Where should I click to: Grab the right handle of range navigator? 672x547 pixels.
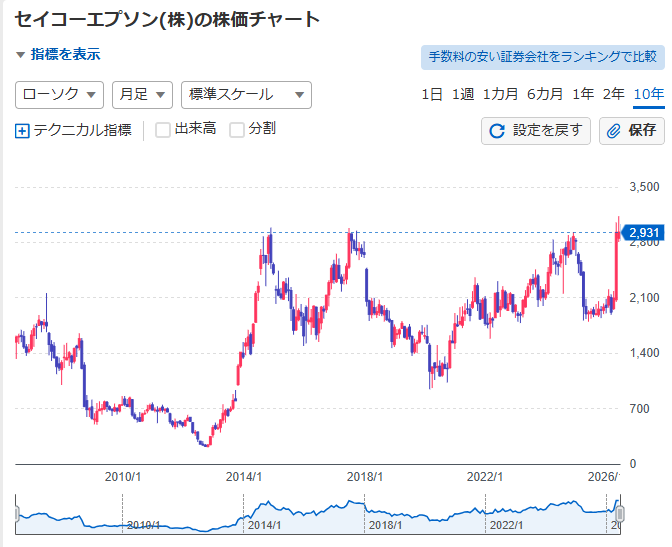[620, 514]
